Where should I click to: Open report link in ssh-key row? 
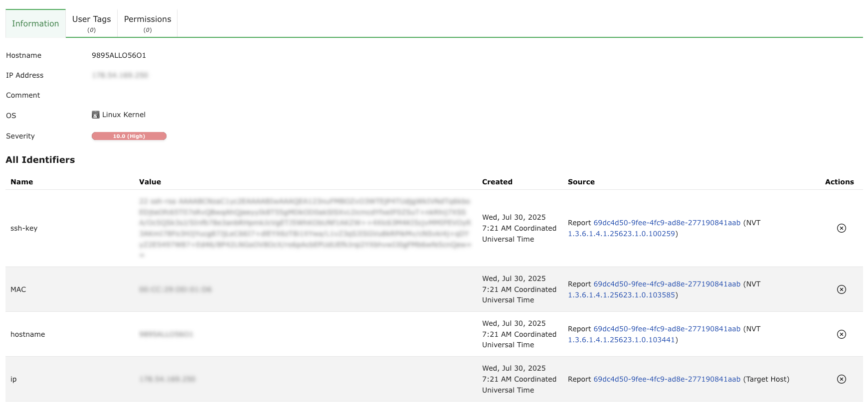[x=667, y=223]
